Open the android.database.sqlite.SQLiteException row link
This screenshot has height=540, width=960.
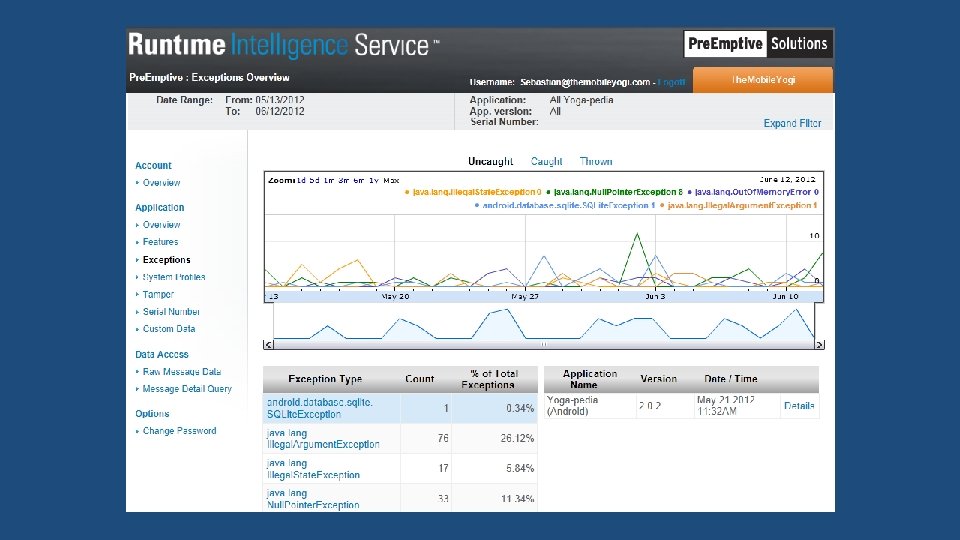coord(320,408)
